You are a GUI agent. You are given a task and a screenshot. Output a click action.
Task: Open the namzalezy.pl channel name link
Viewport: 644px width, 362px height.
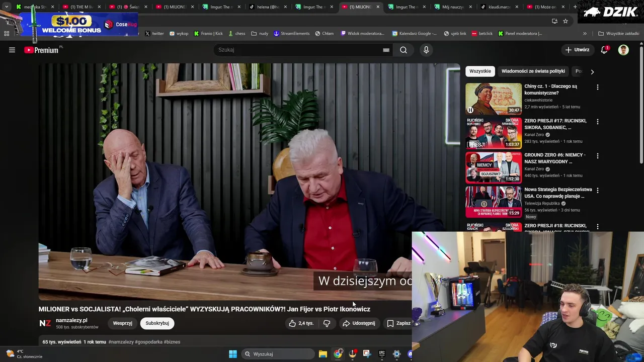tap(71, 320)
